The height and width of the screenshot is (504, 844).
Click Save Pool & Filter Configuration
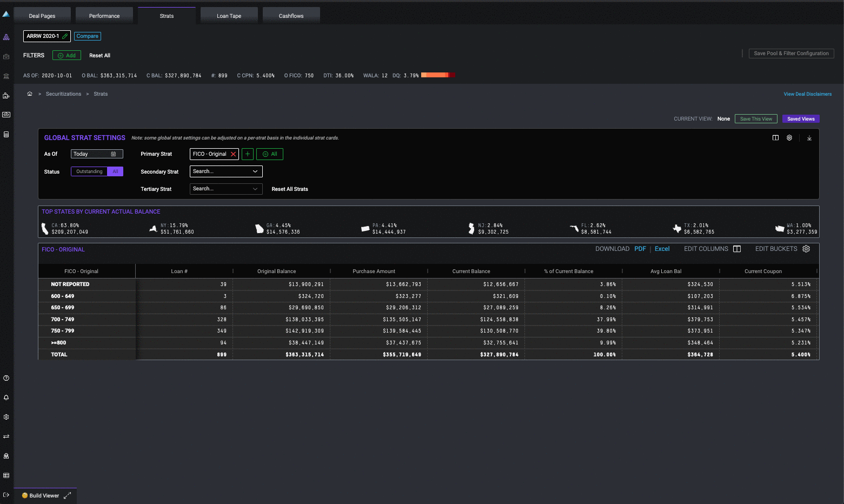[791, 54]
